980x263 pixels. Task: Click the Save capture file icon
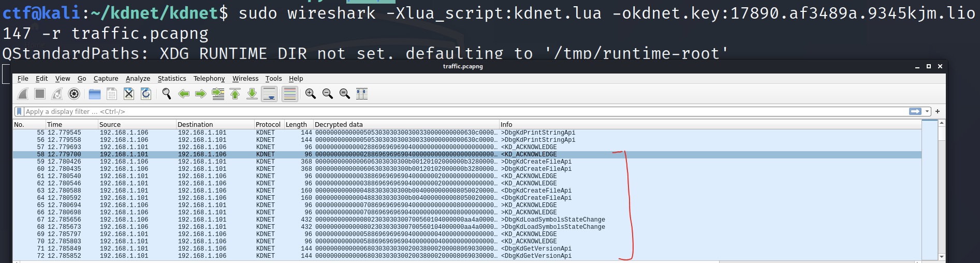112,94
